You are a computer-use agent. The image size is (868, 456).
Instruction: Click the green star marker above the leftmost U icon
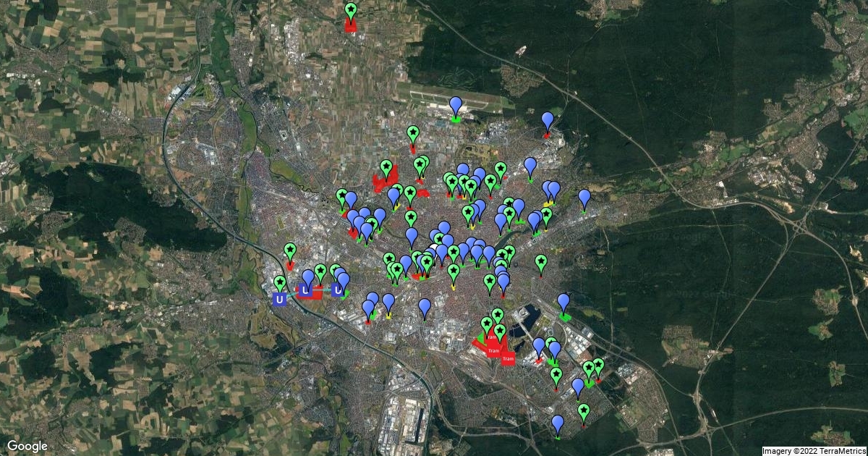pyautogui.click(x=280, y=284)
